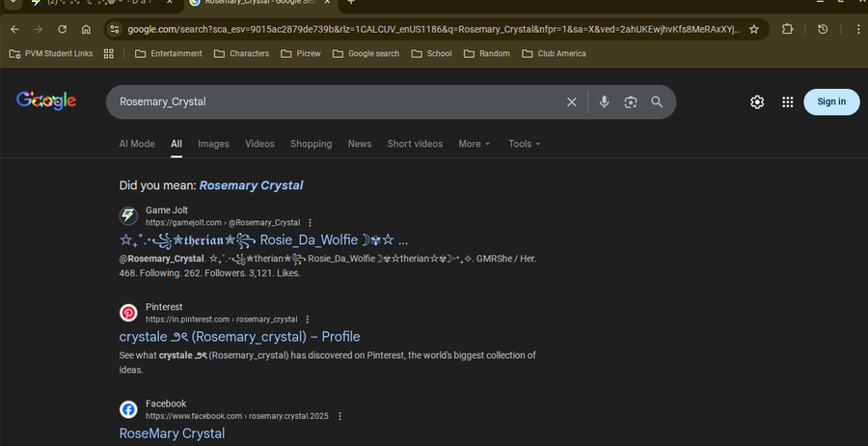Open Rosie_Da_Wolfie Game Jolt result

(x=263, y=240)
